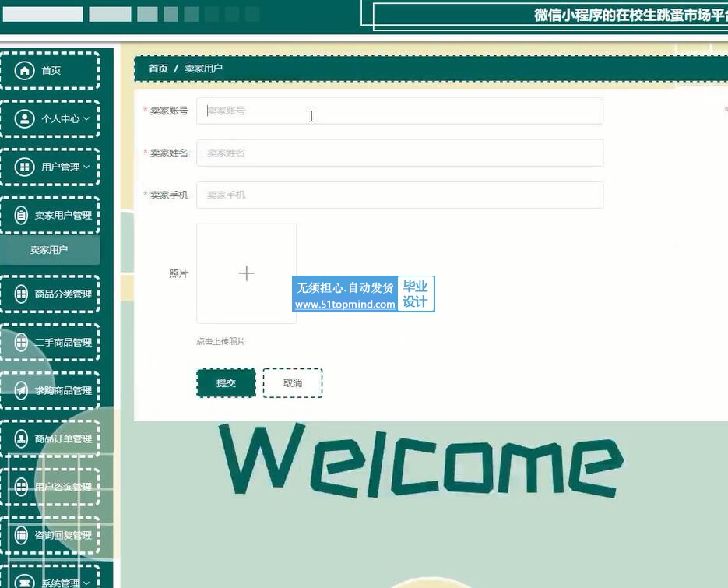Click the personal center user icon
This screenshot has height=588, width=728.
point(25,119)
